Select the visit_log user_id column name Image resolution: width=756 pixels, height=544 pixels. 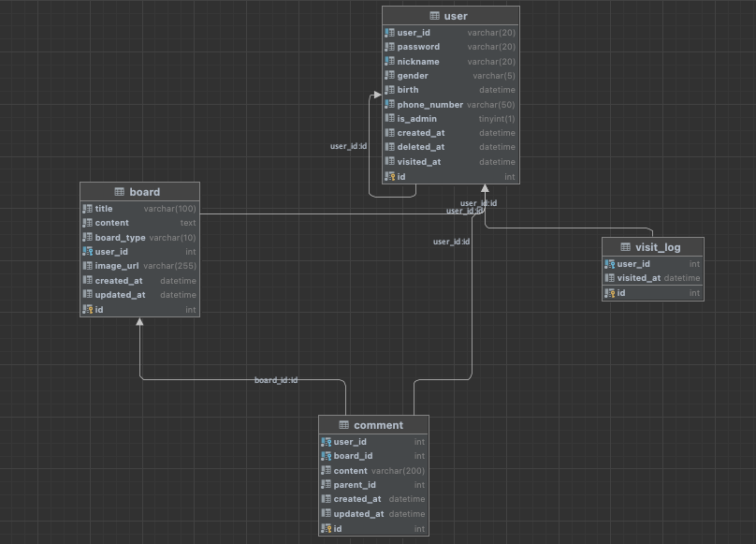[633, 264]
